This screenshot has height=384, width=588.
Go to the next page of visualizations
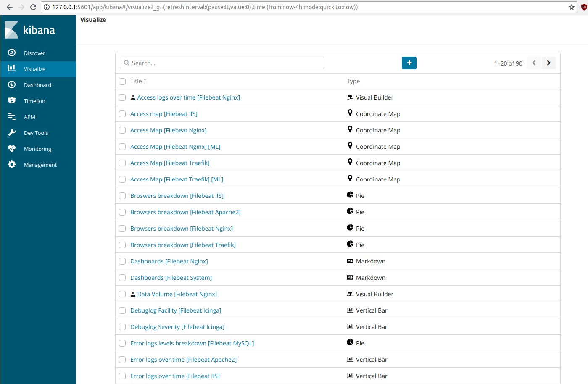[x=548, y=63]
